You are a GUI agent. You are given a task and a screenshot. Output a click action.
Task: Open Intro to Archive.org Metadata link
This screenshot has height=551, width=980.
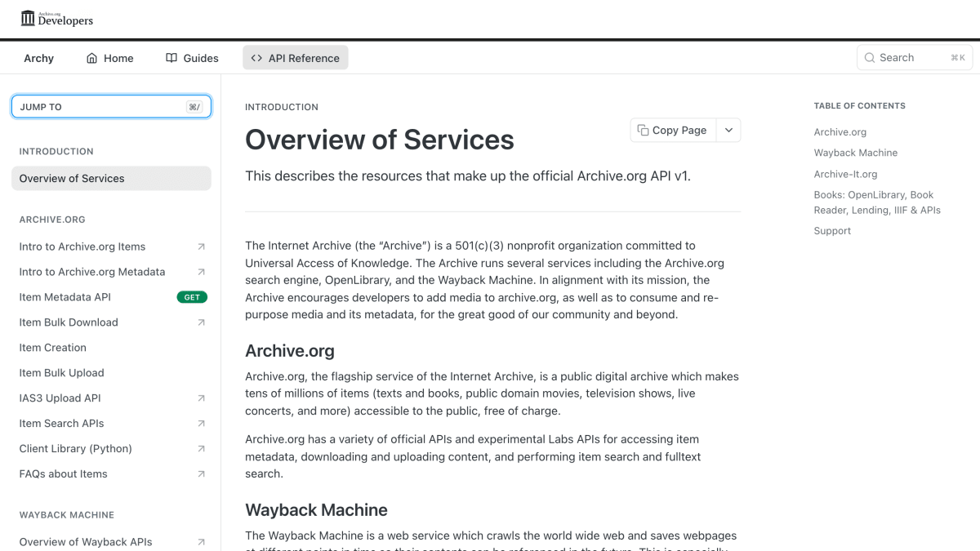pyautogui.click(x=111, y=272)
